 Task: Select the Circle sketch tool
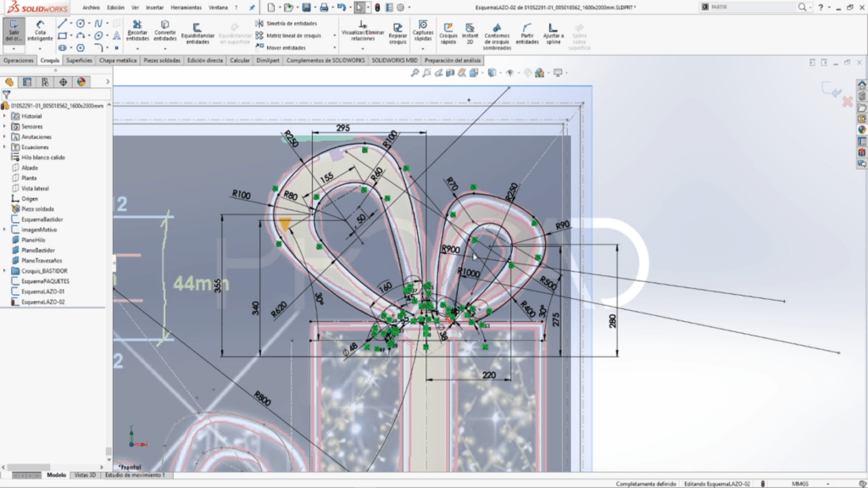tap(81, 23)
